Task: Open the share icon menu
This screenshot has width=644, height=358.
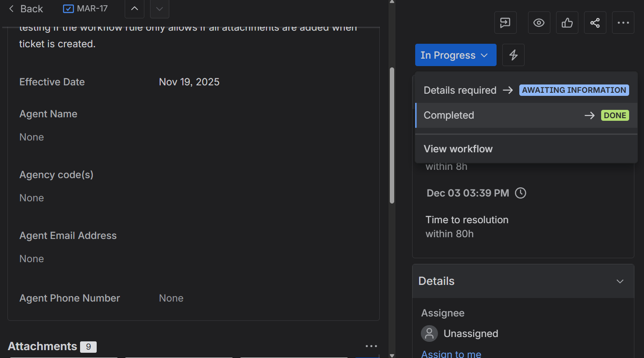Action: 595,23
